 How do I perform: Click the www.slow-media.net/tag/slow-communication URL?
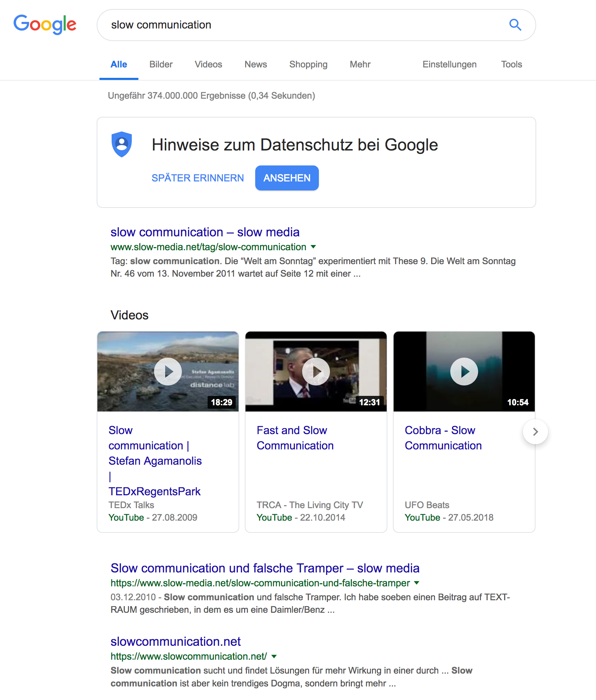[208, 247]
